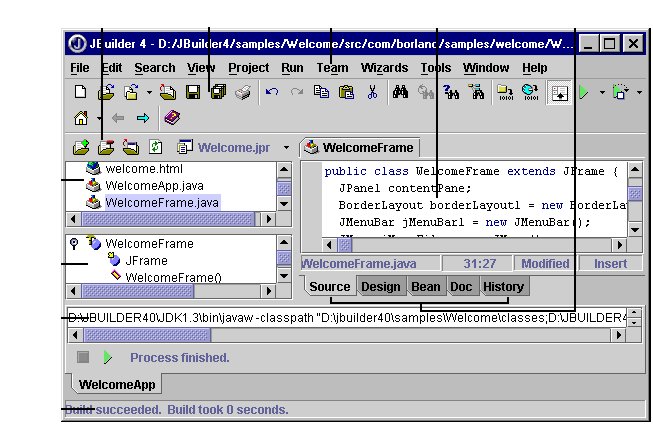Click the Refresh project icon
Viewport: 653px width, 425px height.
point(155,147)
